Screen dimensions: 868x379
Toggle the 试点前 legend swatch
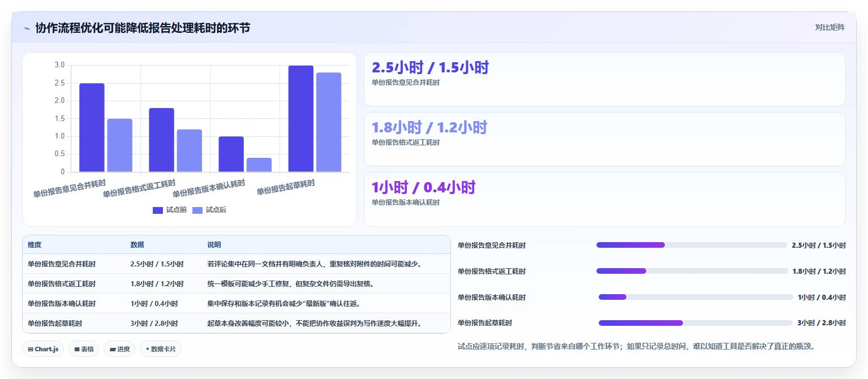coord(158,210)
